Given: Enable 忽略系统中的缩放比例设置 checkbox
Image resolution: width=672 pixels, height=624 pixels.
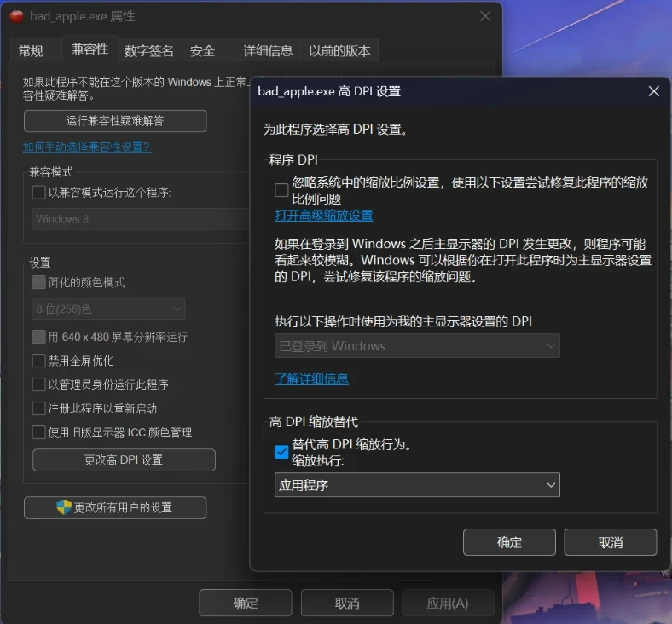Looking at the screenshot, I should pos(281,190).
